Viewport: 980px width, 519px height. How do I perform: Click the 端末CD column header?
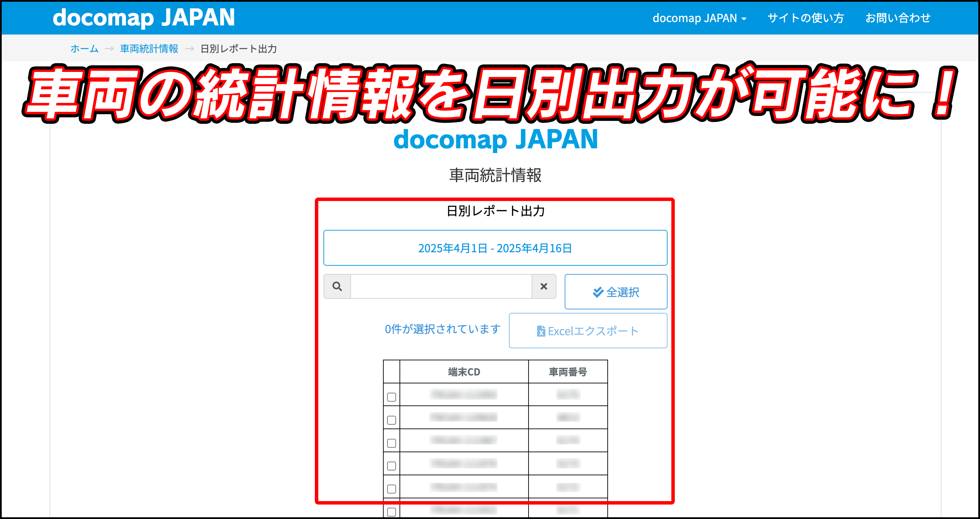464,372
